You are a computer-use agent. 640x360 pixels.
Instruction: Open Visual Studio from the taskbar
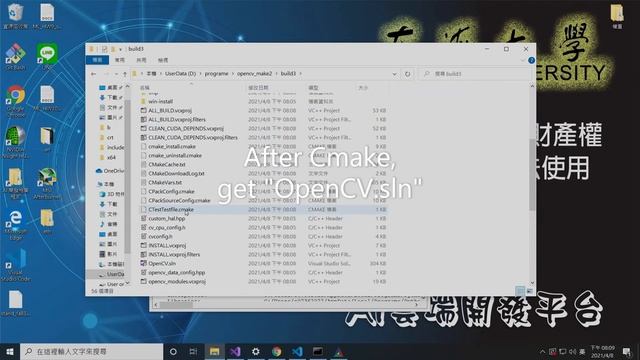[x=235, y=351]
